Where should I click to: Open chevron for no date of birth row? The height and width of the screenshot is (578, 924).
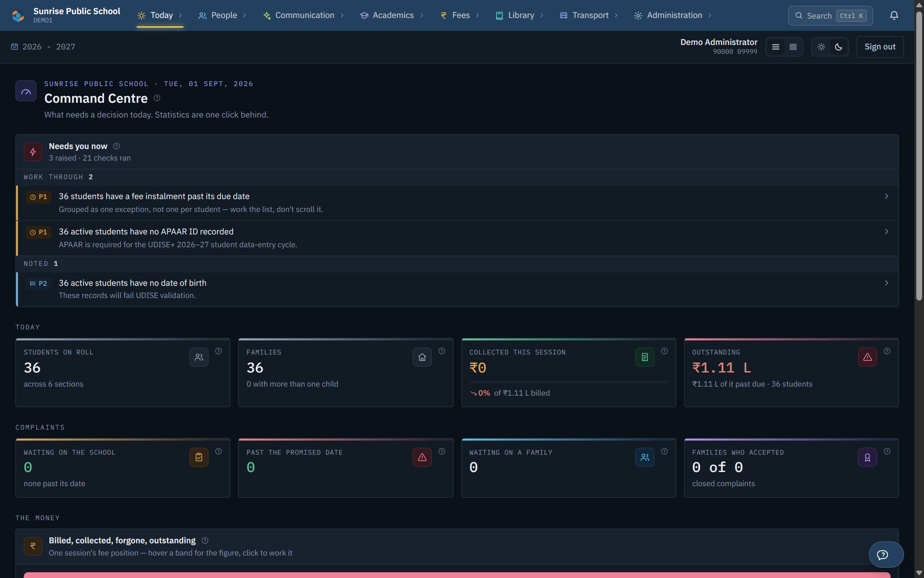pyautogui.click(x=886, y=283)
